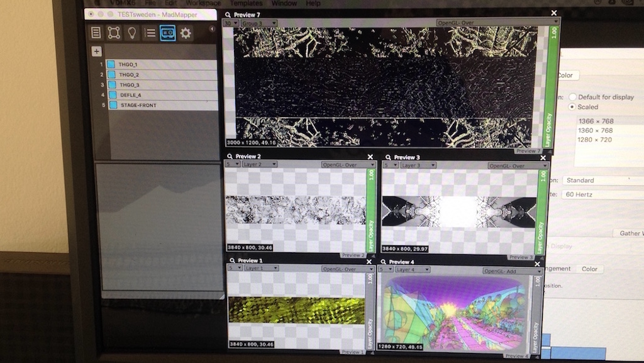This screenshot has width=644, height=363.
Task: Select the Scaled radio button
Action: 572,107
